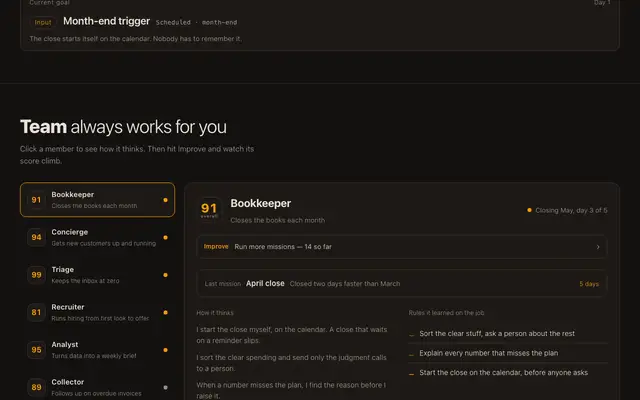
Task: Click the Rules it learned on the job heading
Action: (x=447, y=313)
